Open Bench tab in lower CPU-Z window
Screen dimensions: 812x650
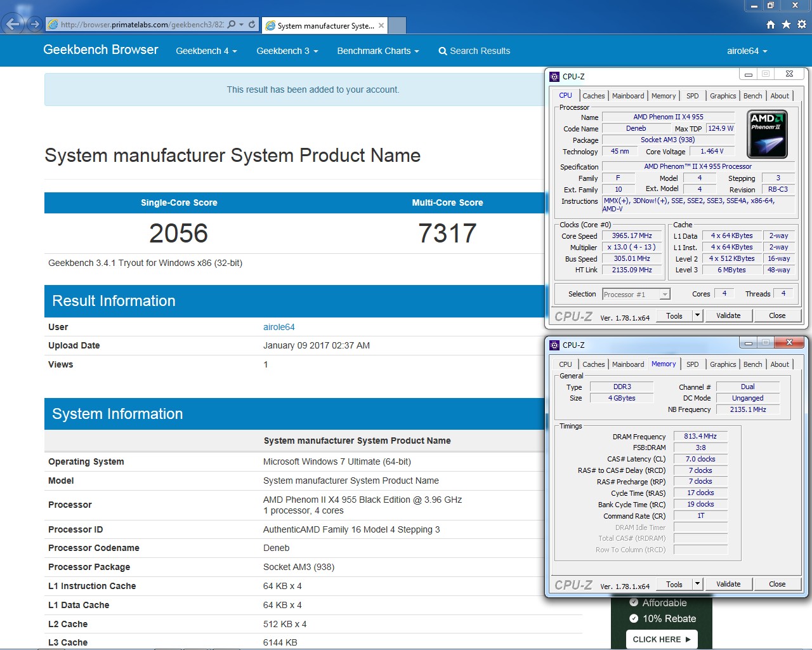coord(753,364)
